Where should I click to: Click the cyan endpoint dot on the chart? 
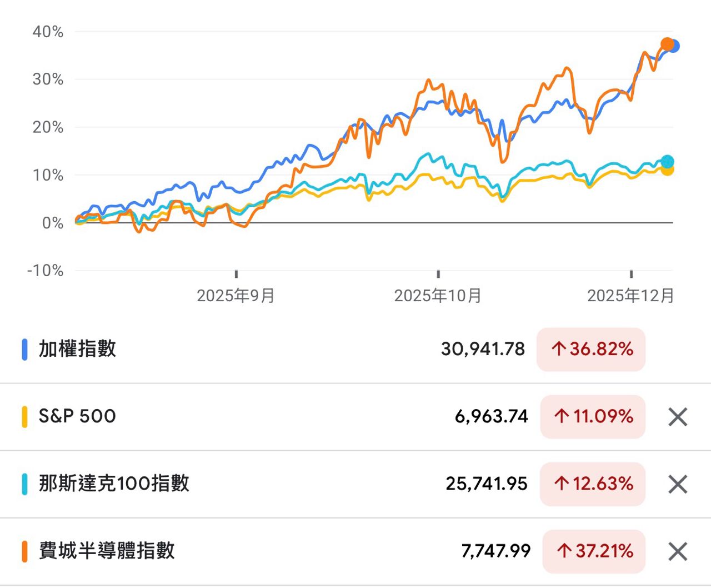(x=668, y=162)
